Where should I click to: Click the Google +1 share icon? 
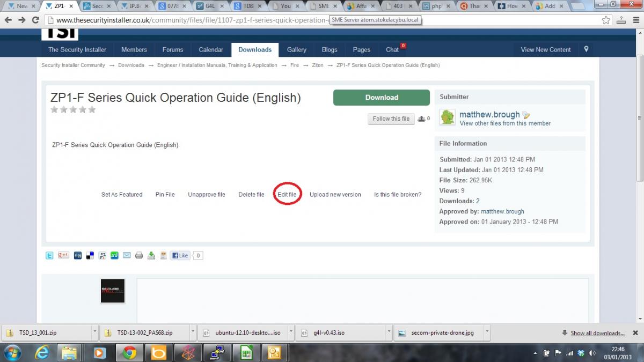click(63, 256)
